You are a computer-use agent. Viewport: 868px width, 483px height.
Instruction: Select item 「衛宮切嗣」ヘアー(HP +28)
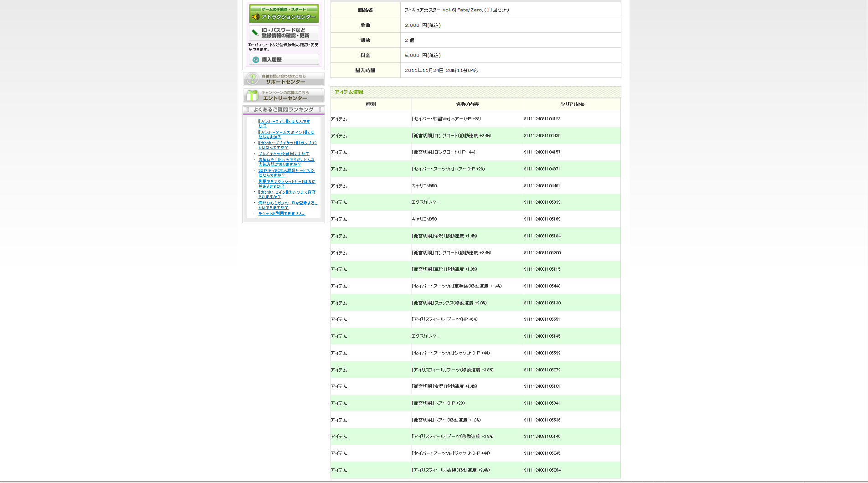[x=438, y=403]
